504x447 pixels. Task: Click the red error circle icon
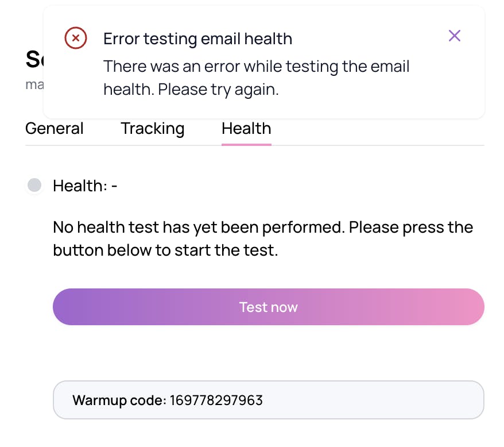click(76, 38)
